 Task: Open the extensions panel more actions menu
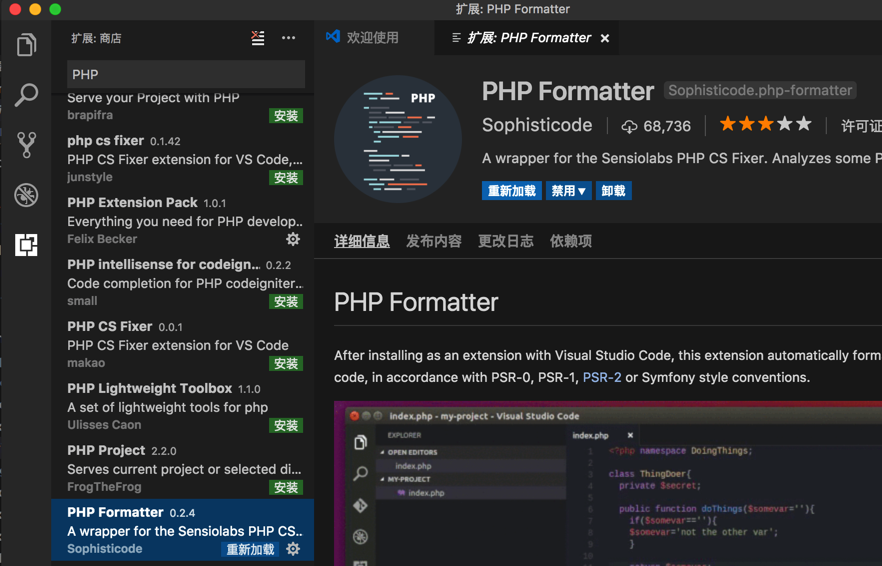pos(289,38)
